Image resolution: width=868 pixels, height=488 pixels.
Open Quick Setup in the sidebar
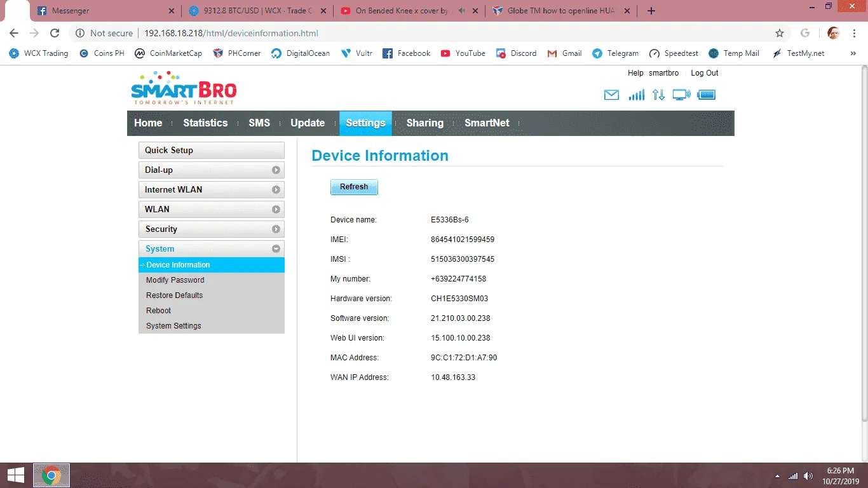pyautogui.click(x=211, y=151)
